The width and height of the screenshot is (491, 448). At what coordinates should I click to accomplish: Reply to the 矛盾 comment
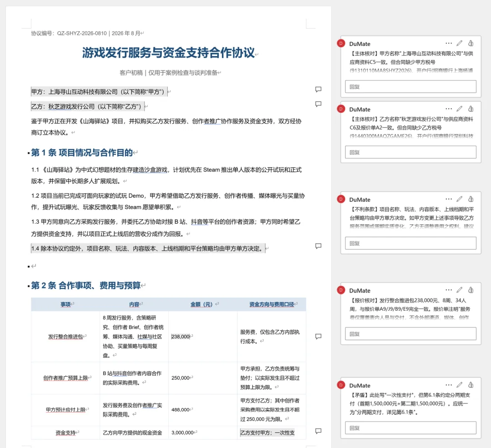point(411,428)
